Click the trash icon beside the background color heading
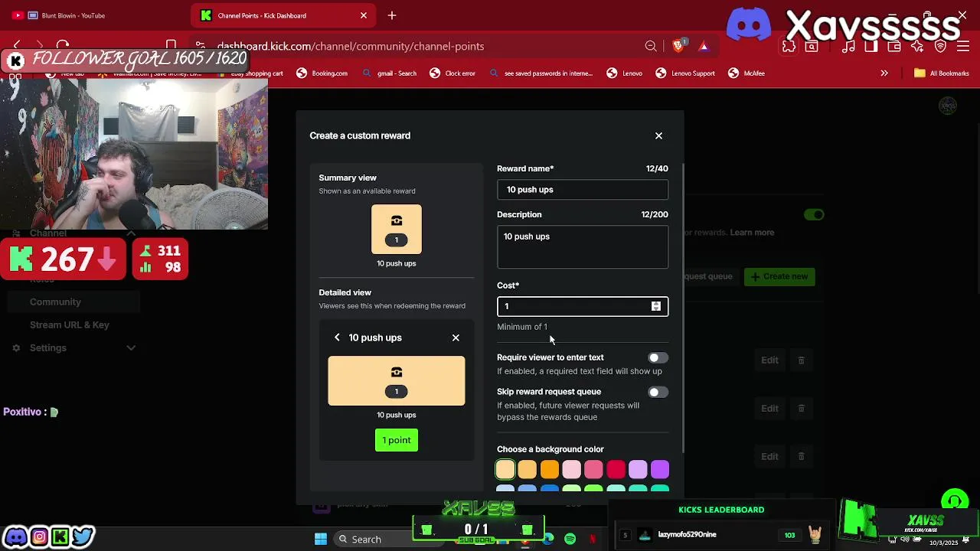This screenshot has width=980, height=551. pyautogui.click(x=802, y=456)
